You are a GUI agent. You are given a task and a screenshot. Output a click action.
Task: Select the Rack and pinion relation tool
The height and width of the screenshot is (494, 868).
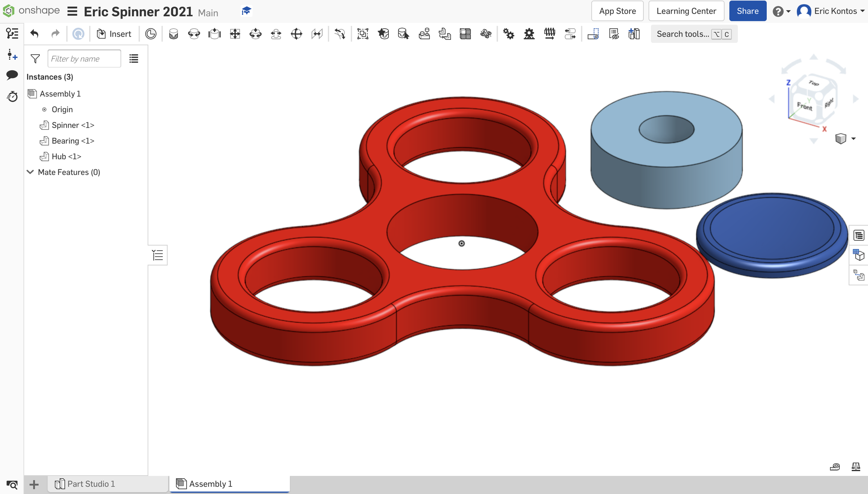(529, 34)
